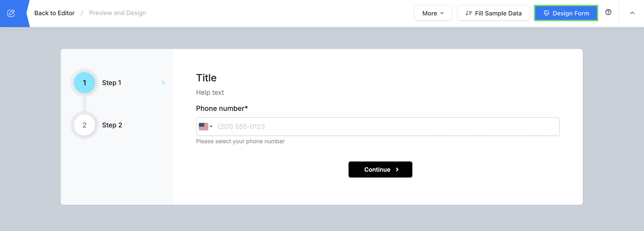This screenshot has height=231, width=644.
Task: Switch to the Step 1 label
Action: point(112,83)
